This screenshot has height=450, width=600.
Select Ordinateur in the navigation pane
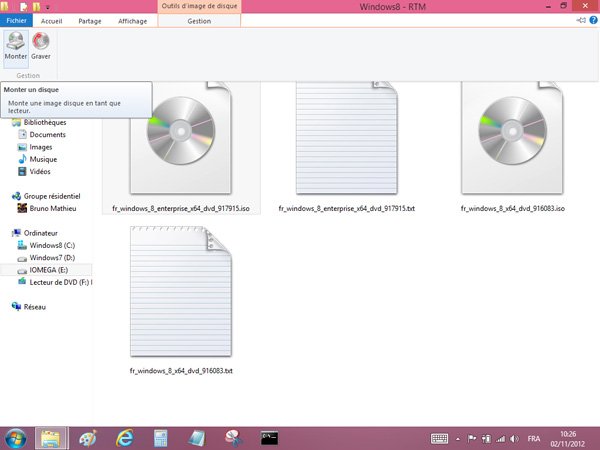tap(41, 233)
